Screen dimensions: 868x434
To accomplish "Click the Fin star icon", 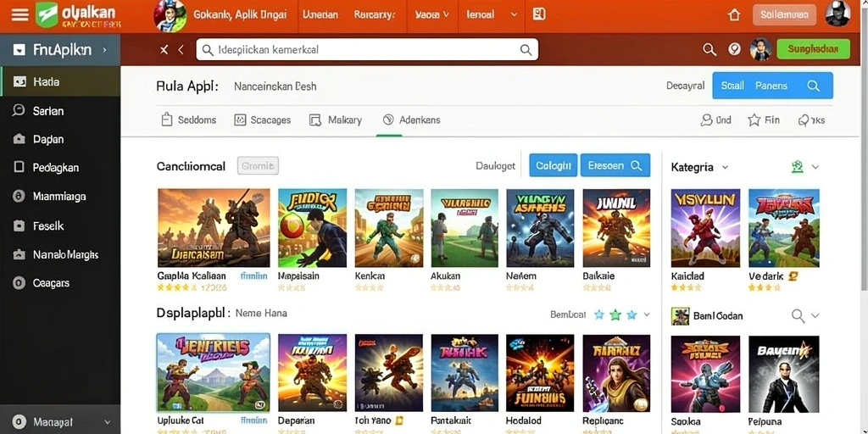I will coord(754,120).
